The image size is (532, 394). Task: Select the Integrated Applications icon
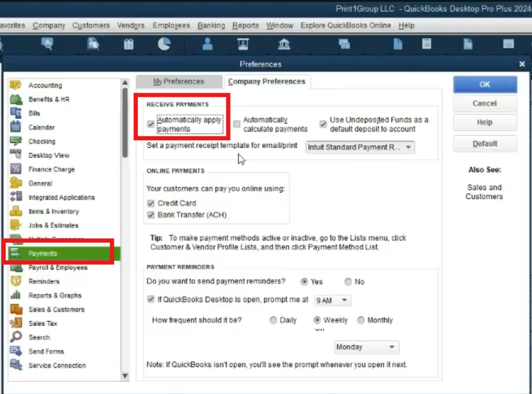pos(16,197)
